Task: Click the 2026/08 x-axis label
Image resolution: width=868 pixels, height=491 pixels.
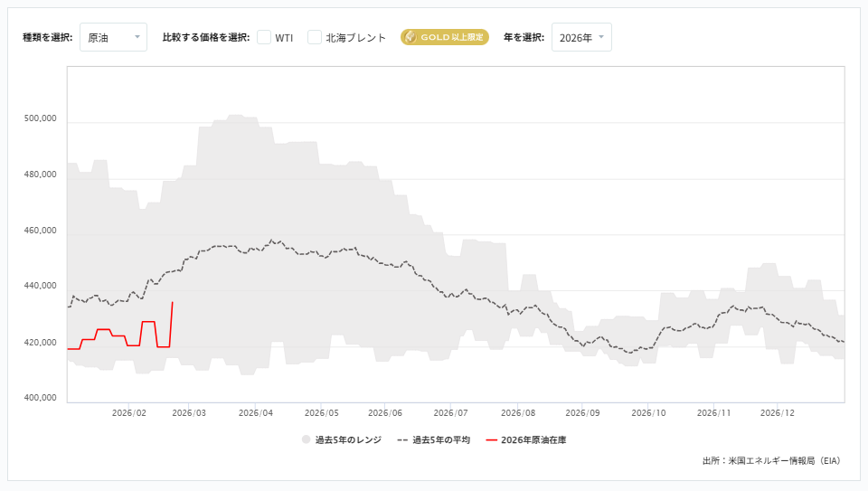Action: (518, 413)
